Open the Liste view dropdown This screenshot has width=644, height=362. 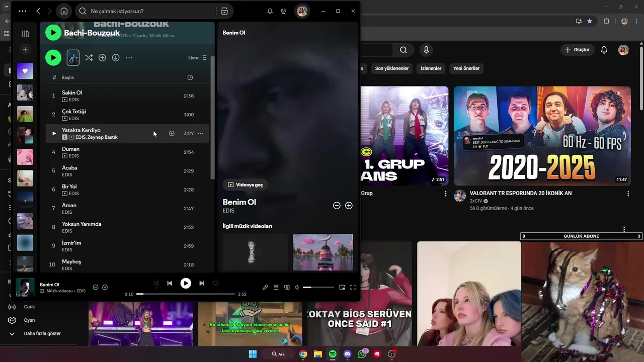click(197, 58)
